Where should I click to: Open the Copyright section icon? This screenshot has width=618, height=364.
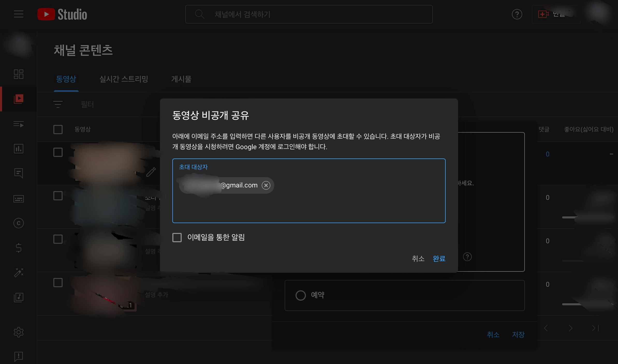point(18,223)
